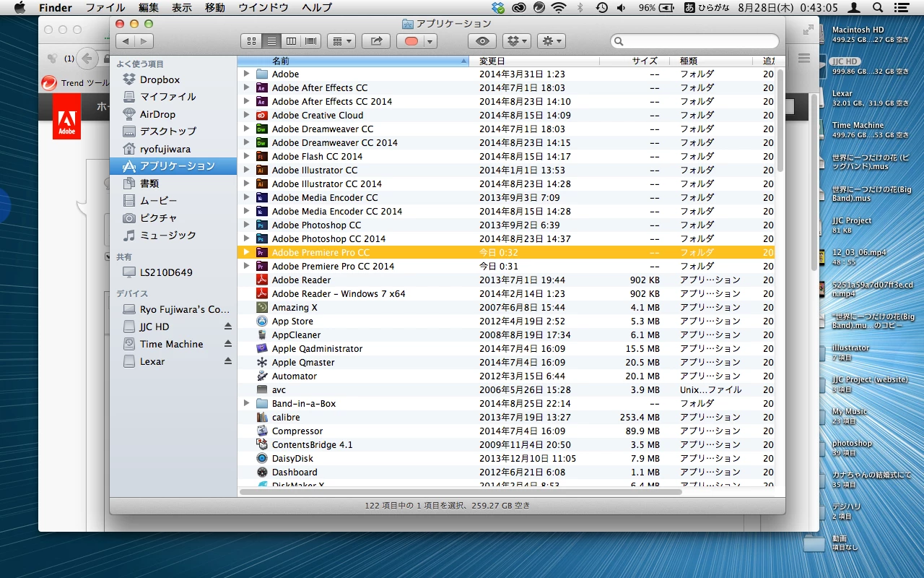
Task: Click the Finder search field
Action: [694, 41]
